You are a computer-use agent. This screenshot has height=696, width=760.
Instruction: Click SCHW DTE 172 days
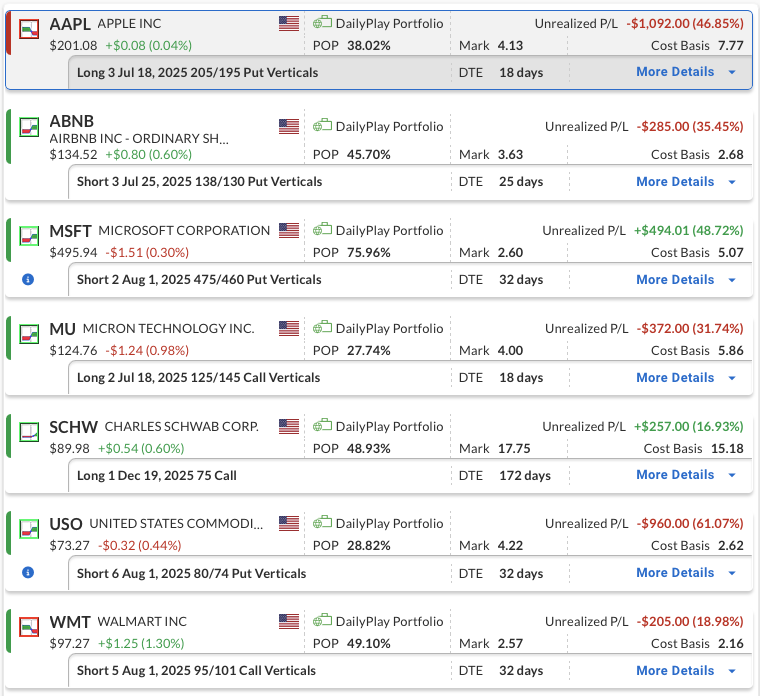(x=525, y=475)
